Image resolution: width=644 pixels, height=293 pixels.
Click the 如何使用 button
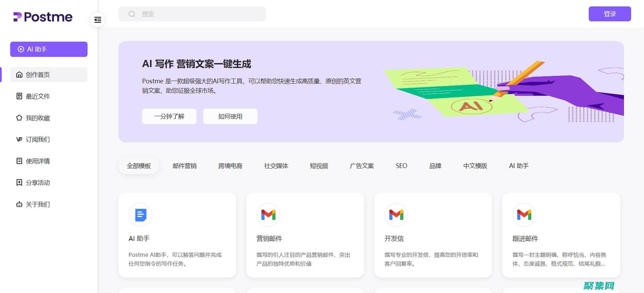coord(230,116)
